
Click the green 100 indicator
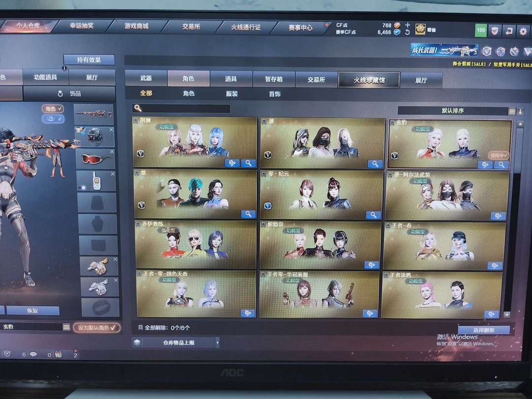(480, 30)
